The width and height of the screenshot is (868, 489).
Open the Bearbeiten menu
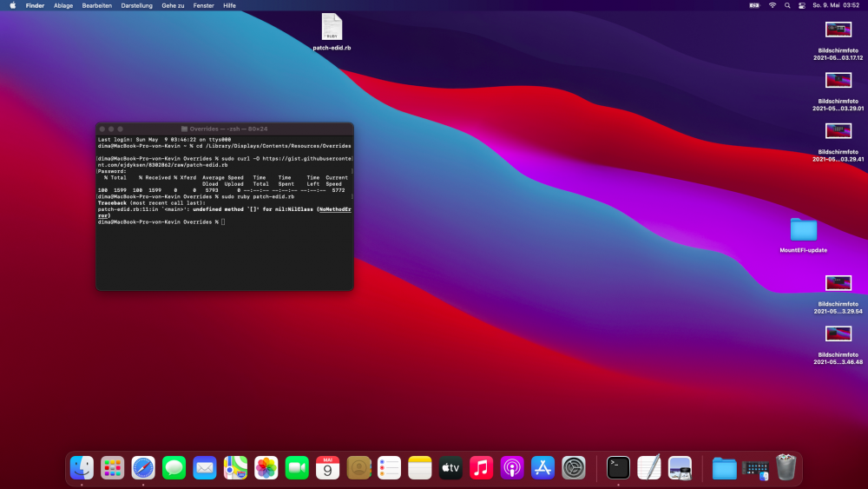pyautogui.click(x=97, y=5)
